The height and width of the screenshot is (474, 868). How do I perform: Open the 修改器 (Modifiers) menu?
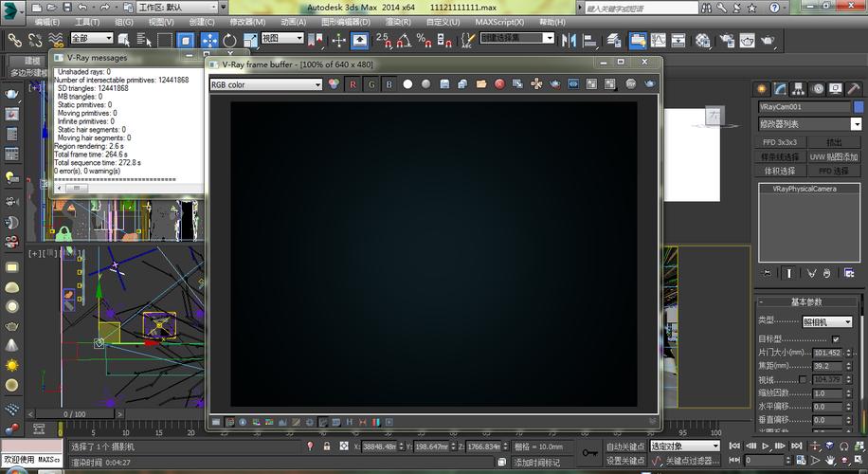point(247,21)
